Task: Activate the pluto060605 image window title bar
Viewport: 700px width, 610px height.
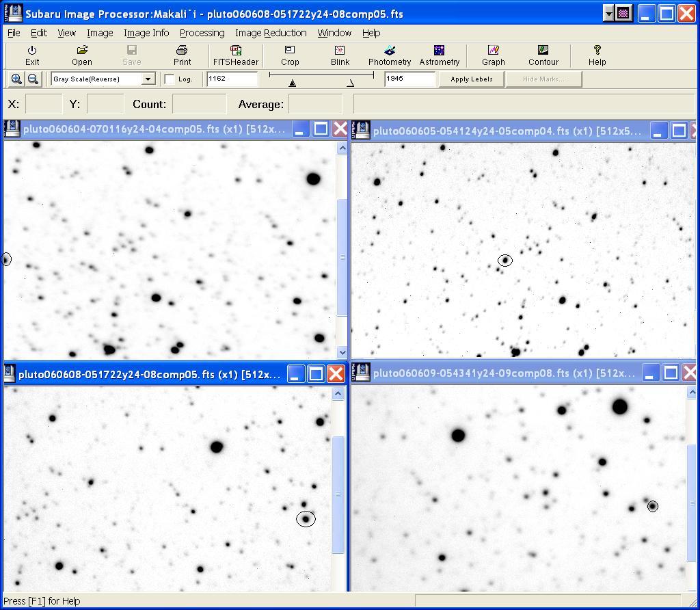Action: coord(506,131)
